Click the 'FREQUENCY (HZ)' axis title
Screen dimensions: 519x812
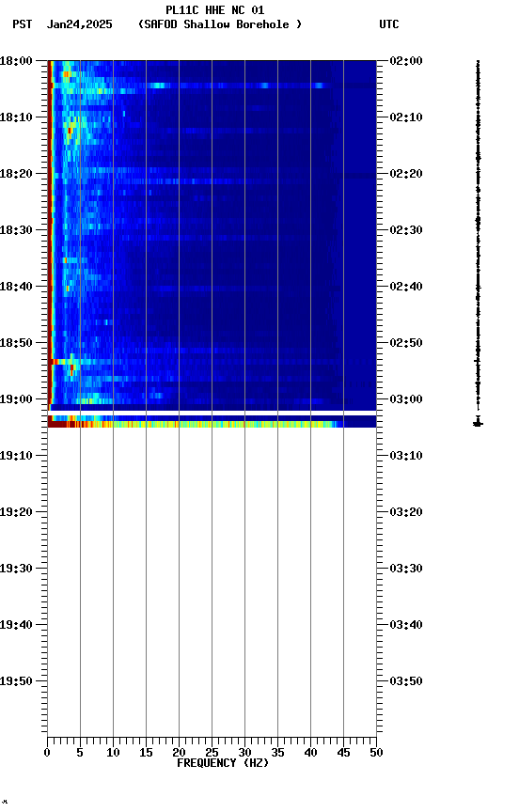[x=223, y=764]
